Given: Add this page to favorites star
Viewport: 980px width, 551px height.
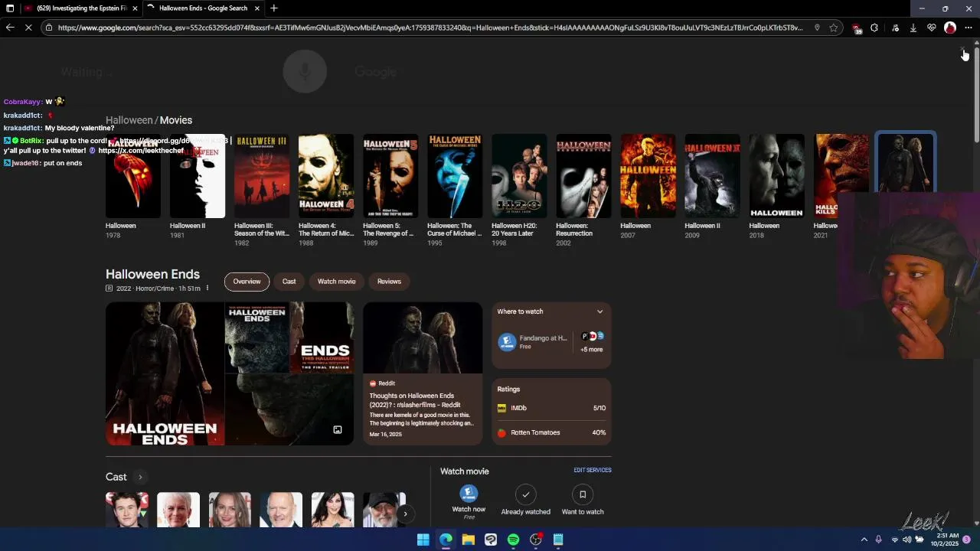Looking at the screenshot, I should [834, 28].
